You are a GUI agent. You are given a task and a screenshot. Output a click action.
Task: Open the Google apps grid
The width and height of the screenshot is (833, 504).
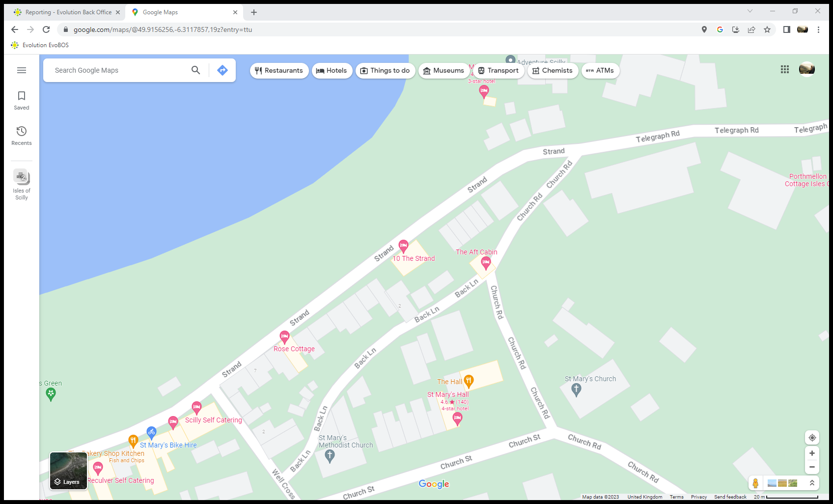tap(785, 69)
